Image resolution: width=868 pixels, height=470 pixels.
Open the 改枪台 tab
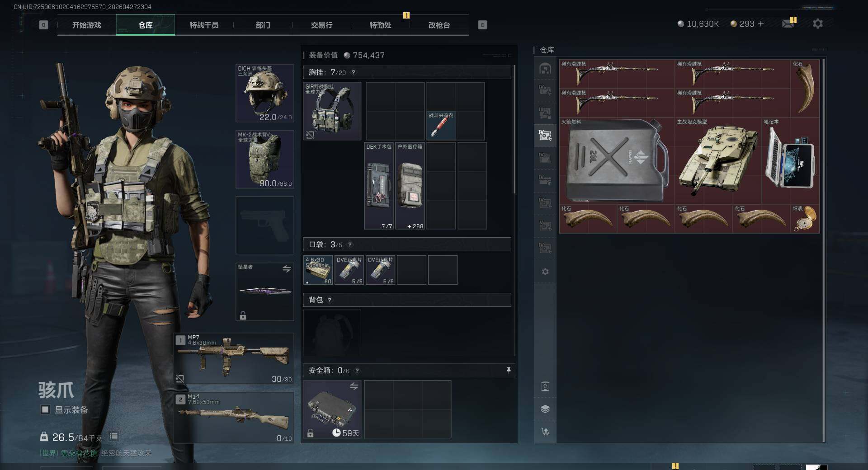pos(439,25)
